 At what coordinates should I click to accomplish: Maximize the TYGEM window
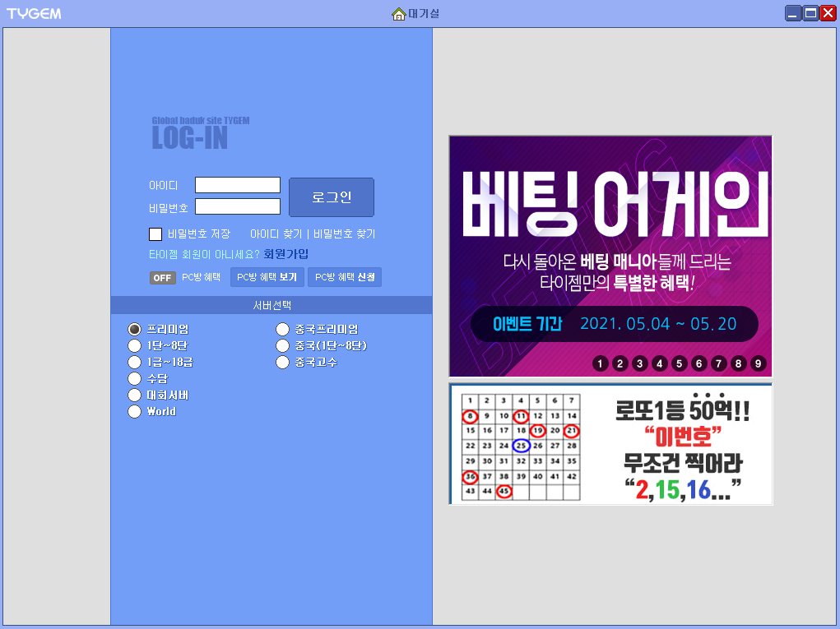coord(811,13)
